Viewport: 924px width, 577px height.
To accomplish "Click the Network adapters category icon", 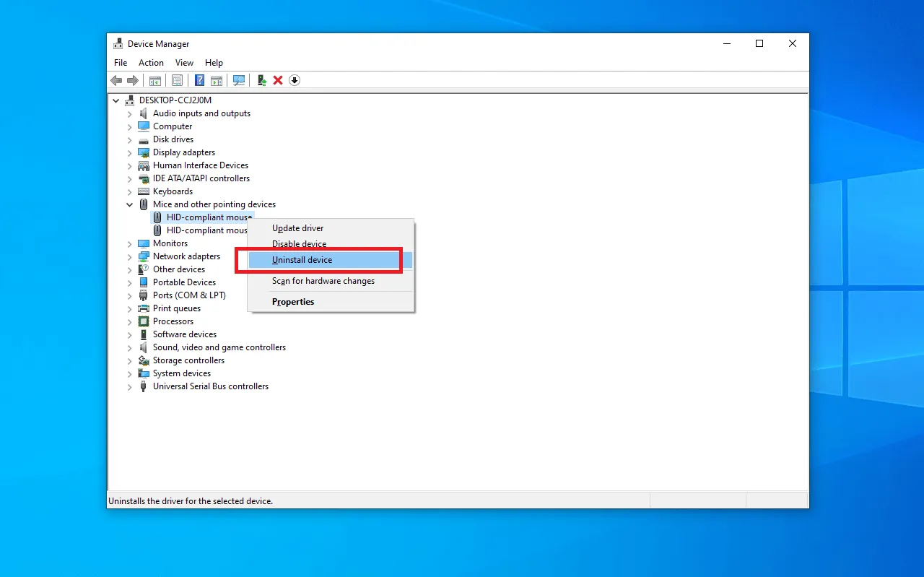I will pos(144,256).
